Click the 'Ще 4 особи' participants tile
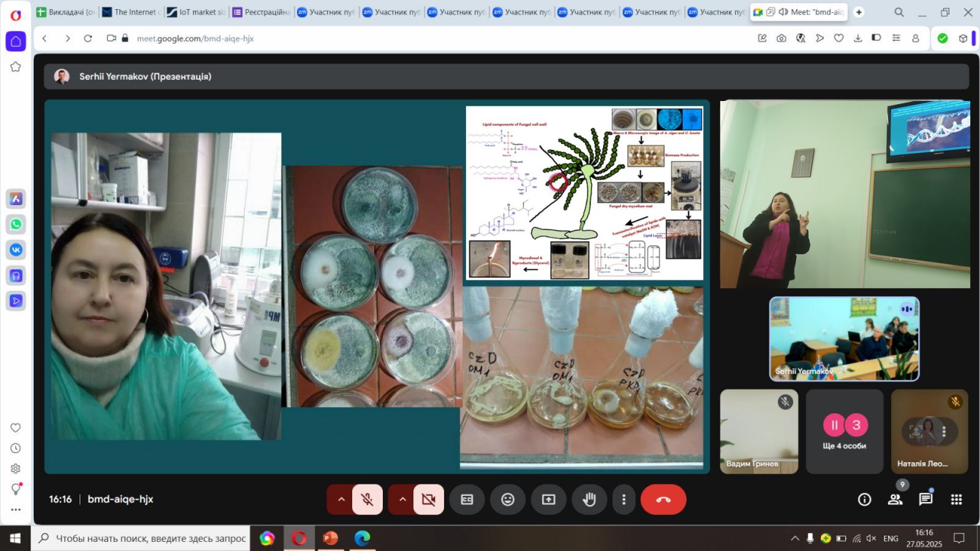This screenshot has width=980, height=551. 844,432
